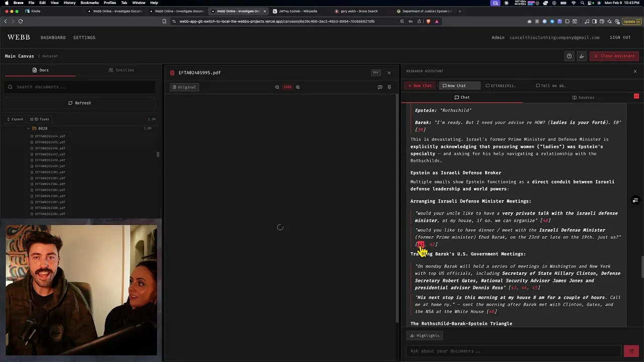
Task: Click the highlighter tool icon button
Action: [x=582, y=56]
